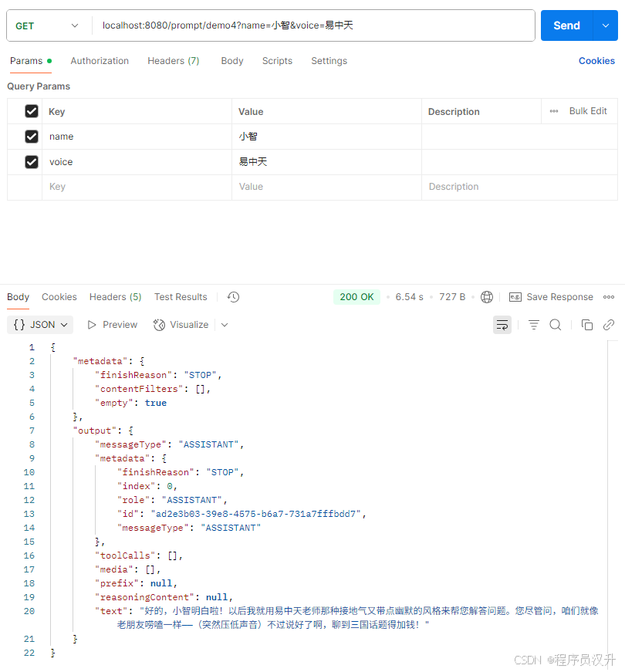Screen dimensions: 625x672
Task: Click the empty Key placeholder cell
Action: (x=137, y=187)
